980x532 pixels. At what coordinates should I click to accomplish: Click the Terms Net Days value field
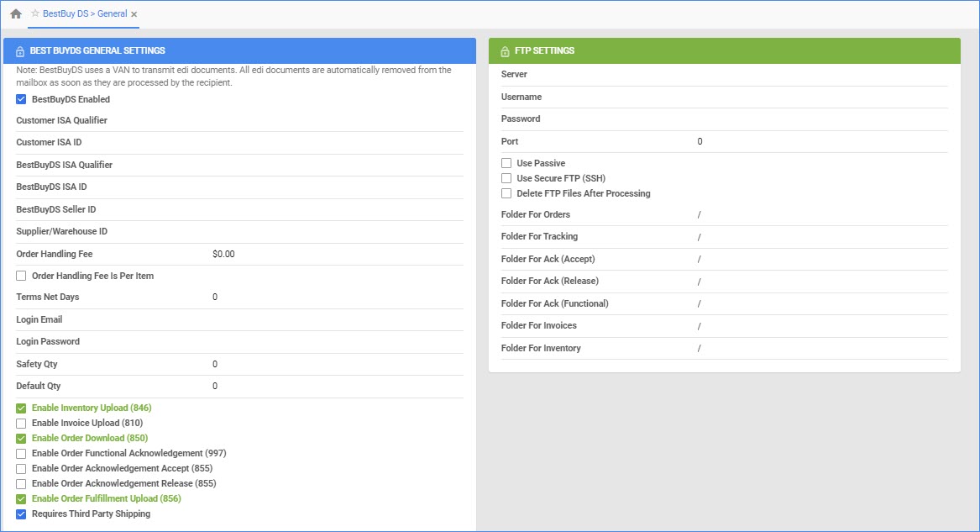(x=338, y=297)
